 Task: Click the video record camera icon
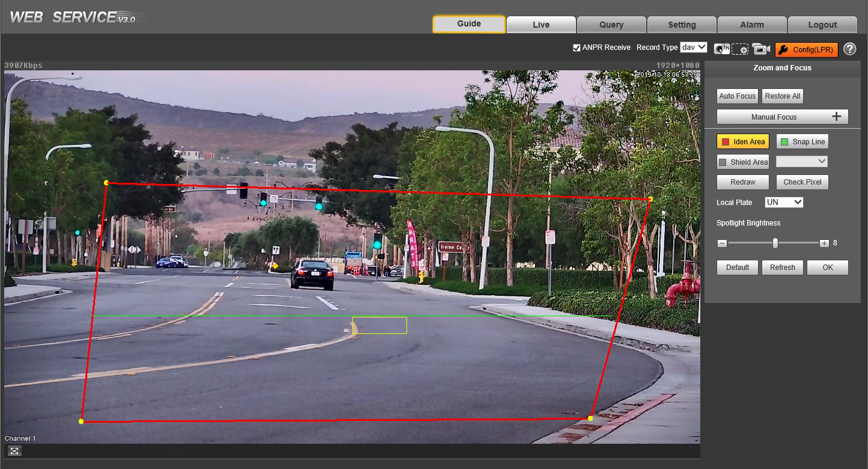(x=761, y=49)
